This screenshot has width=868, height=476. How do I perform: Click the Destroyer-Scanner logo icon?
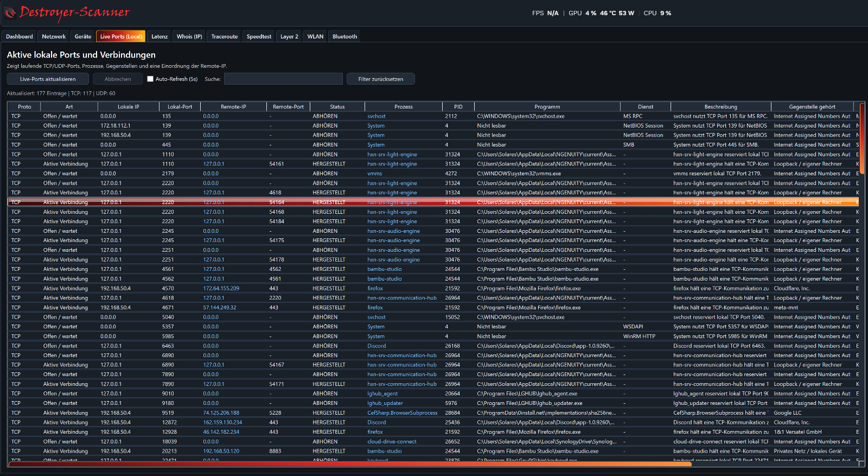click(x=10, y=12)
